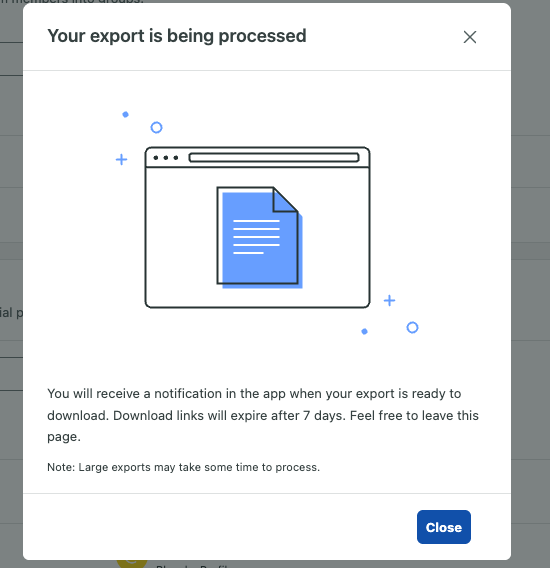Click the folded corner of the document icon
This screenshot has width=550, height=568.
coord(285,199)
